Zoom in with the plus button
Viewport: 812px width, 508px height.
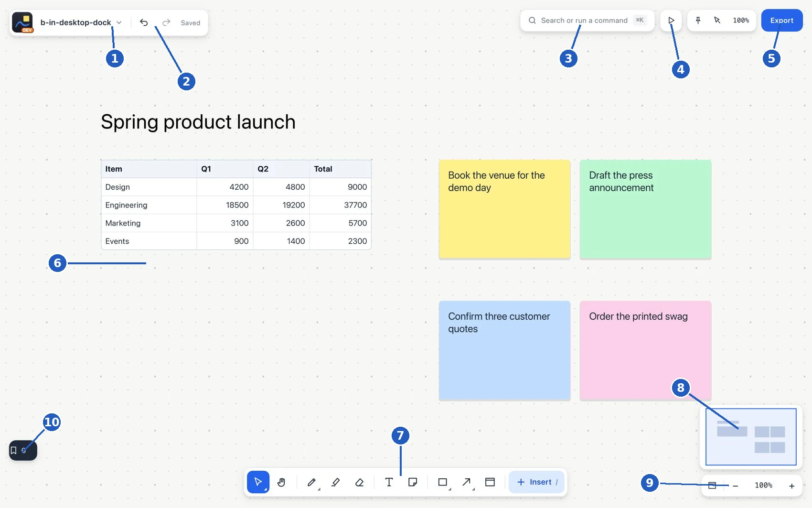(791, 486)
